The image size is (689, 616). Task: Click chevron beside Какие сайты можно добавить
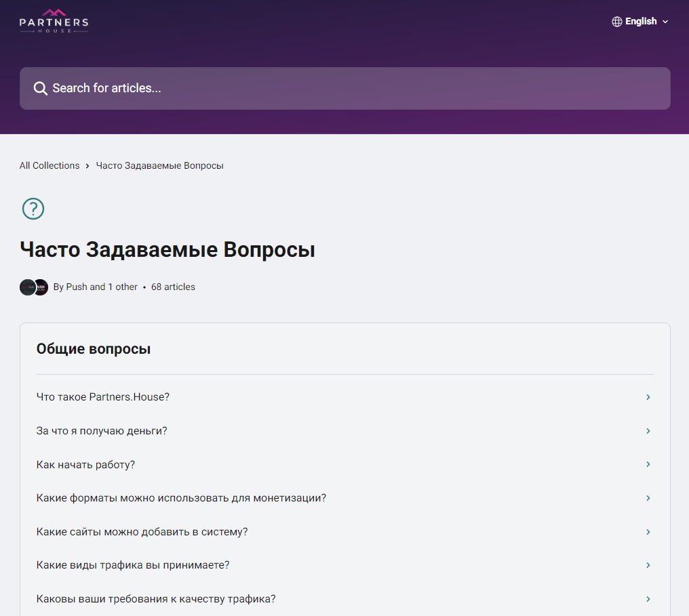point(648,532)
